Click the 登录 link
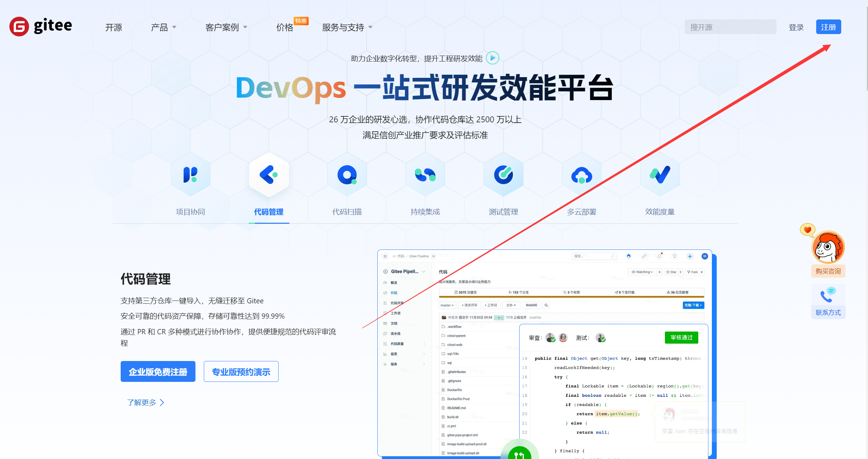The image size is (868, 459). (796, 27)
